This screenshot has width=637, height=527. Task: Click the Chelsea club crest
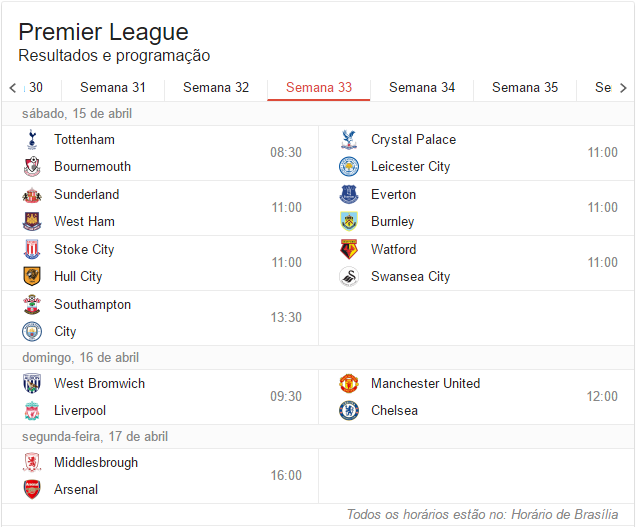pos(349,411)
